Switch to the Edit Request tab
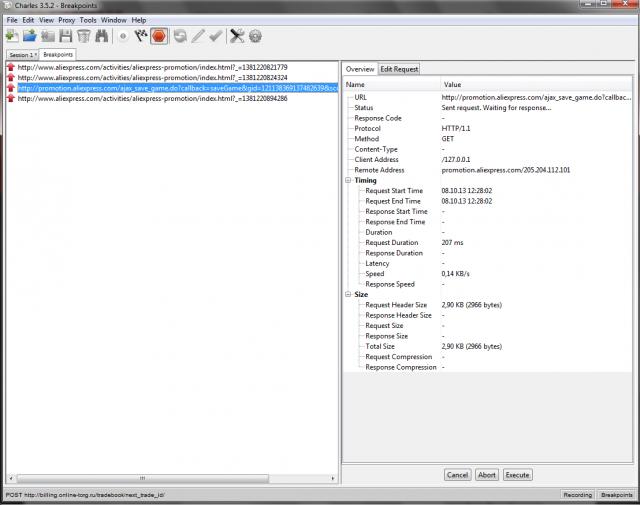The width and height of the screenshot is (640, 505). (x=399, y=69)
